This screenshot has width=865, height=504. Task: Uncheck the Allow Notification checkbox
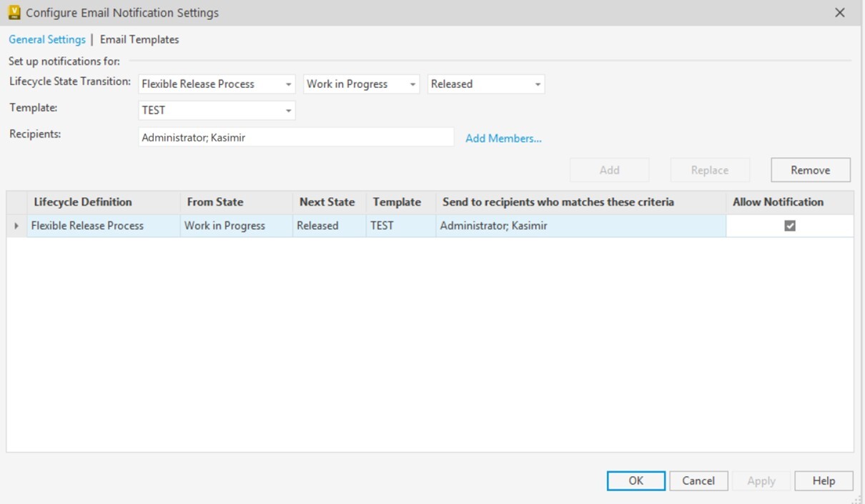coord(790,226)
